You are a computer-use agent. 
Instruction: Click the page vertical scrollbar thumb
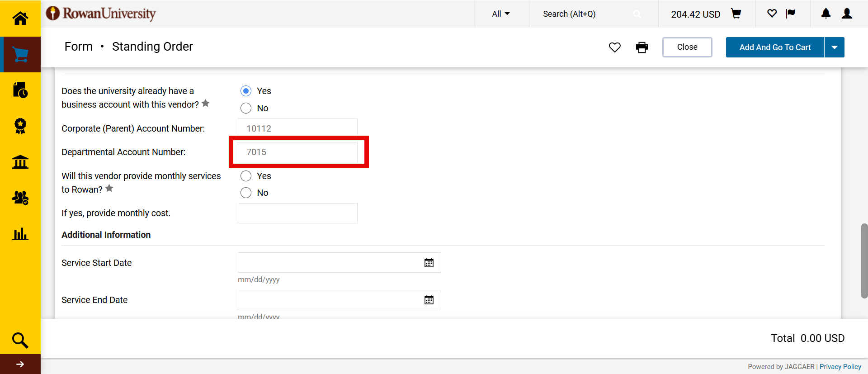(x=864, y=260)
